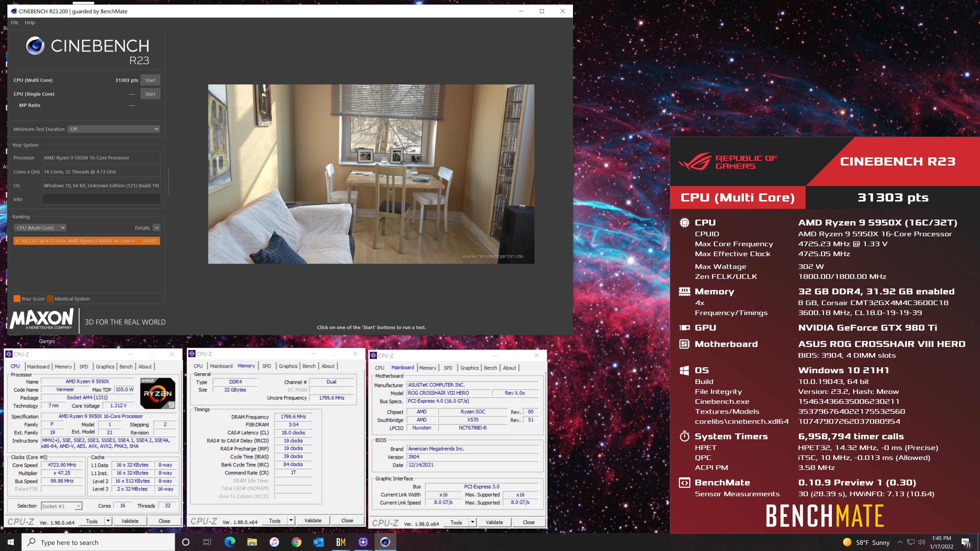
Task: Click the BenchMate Motherboard icon
Action: (x=684, y=344)
